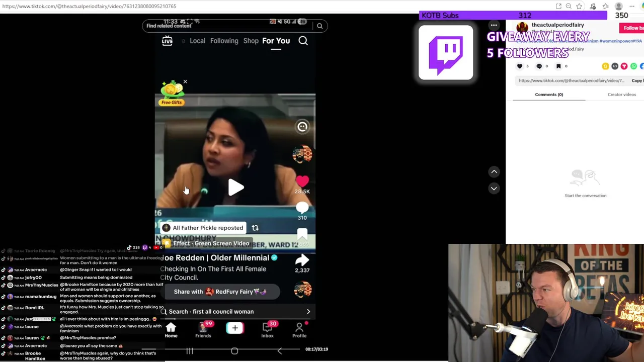The width and height of the screenshot is (644, 362).
Task: Open the browser favorites list icon
Action: click(605, 6)
